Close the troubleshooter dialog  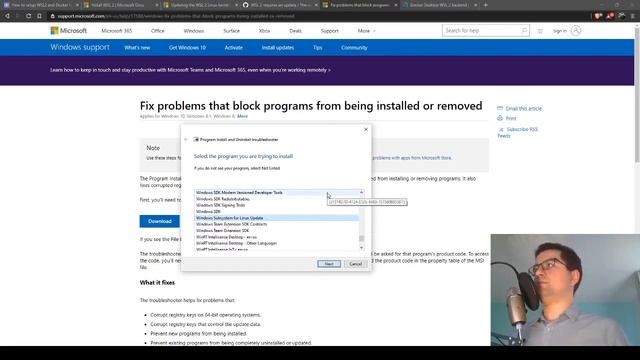pyautogui.click(x=366, y=129)
